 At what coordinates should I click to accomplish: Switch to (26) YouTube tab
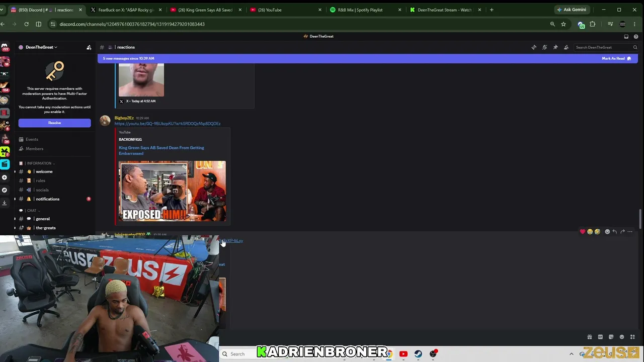tap(285, 10)
